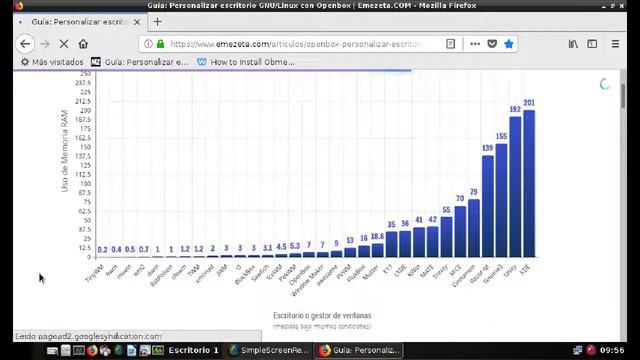Switch desktops via 'Escritorio 1' pager
The image size is (640, 360).
pos(193,350)
